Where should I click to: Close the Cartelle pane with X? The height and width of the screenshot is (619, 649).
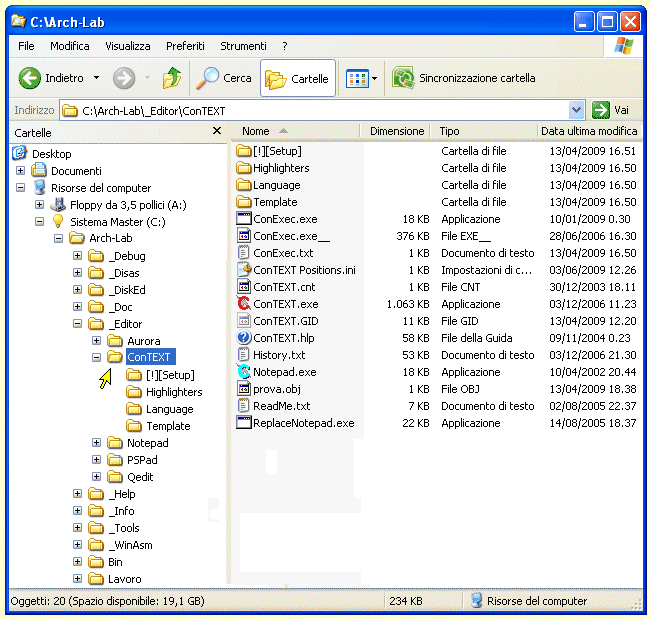pyautogui.click(x=216, y=131)
